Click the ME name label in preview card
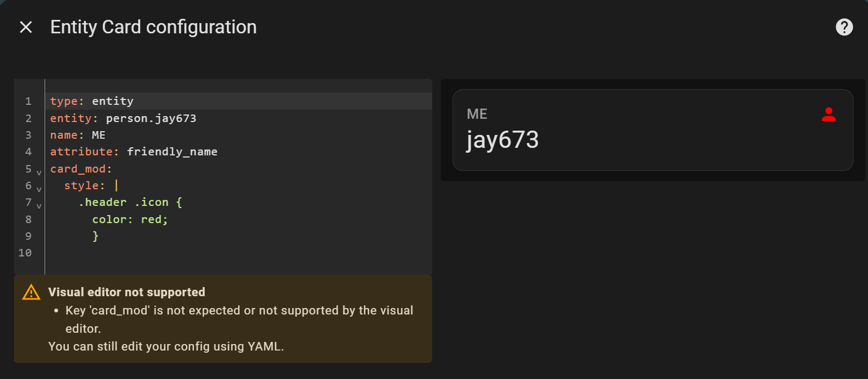This screenshot has height=379, width=868. (477, 114)
